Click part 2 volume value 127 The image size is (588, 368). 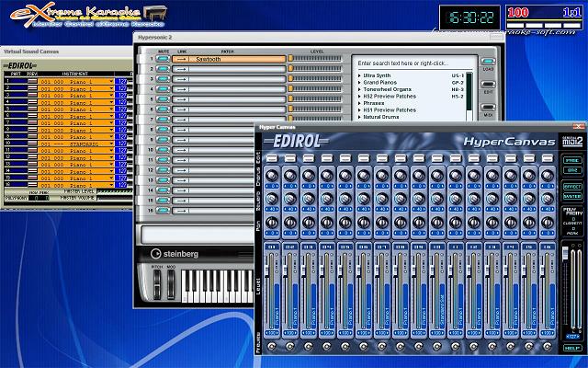tap(121, 88)
